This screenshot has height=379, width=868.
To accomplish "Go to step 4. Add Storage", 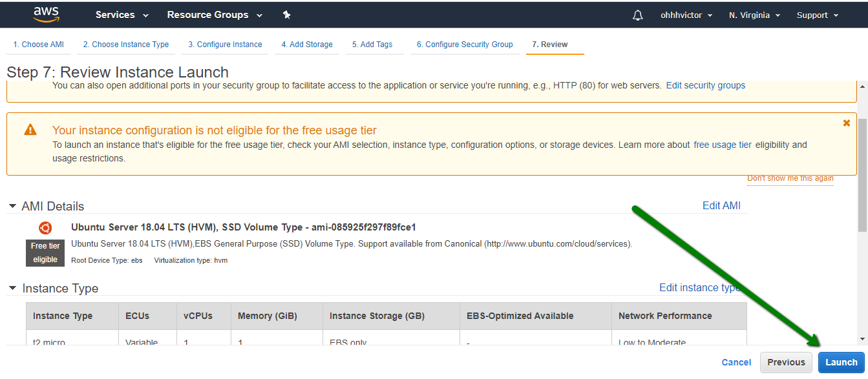I will click(x=307, y=45).
